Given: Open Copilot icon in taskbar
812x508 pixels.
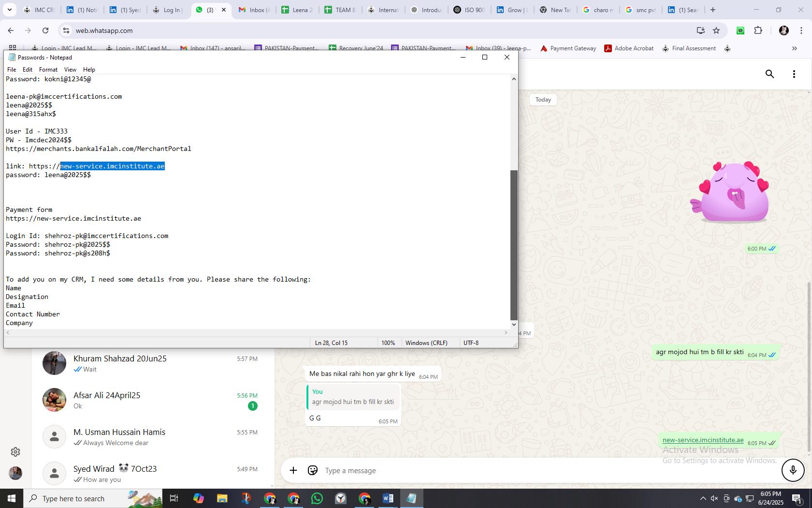Looking at the screenshot, I should click(x=198, y=498).
